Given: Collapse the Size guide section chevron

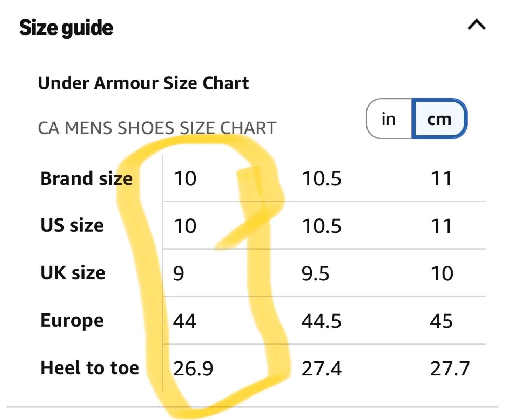Looking at the screenshot, I should point(477,25).
